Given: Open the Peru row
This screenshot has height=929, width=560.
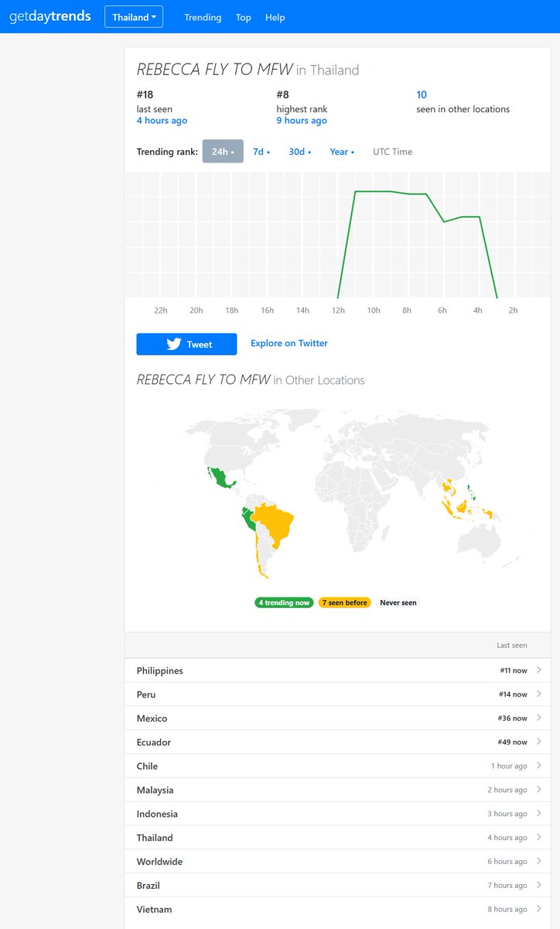Looking at the screenshot, I should pos(337,694).
